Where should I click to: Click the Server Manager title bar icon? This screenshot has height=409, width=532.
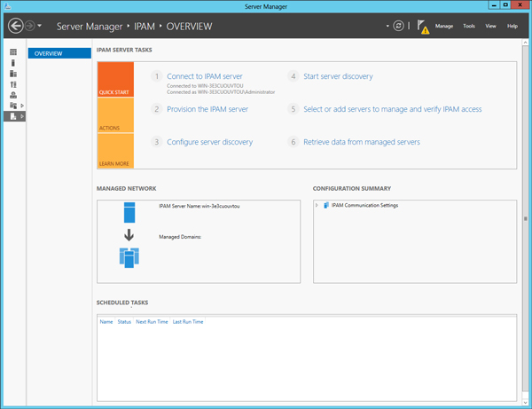7,6
